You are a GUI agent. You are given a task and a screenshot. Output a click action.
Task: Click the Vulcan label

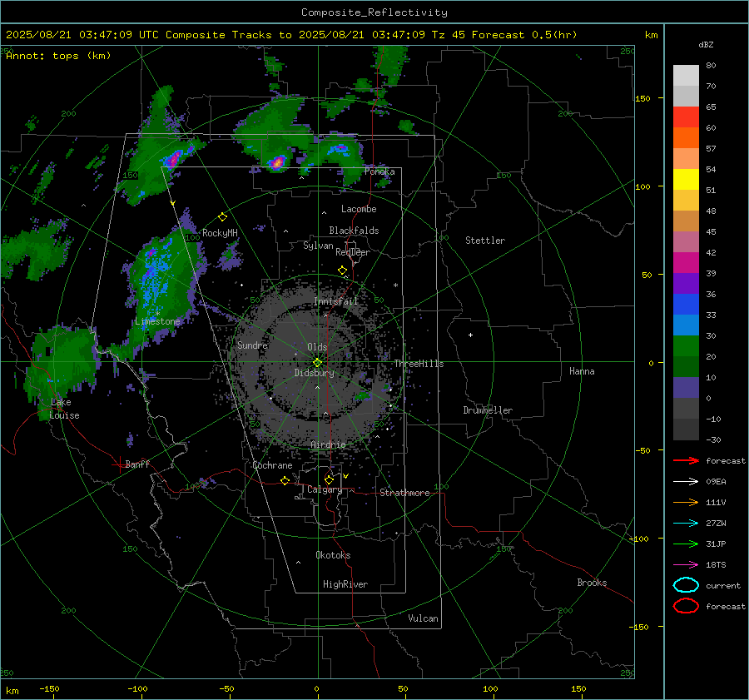[424, 618]
